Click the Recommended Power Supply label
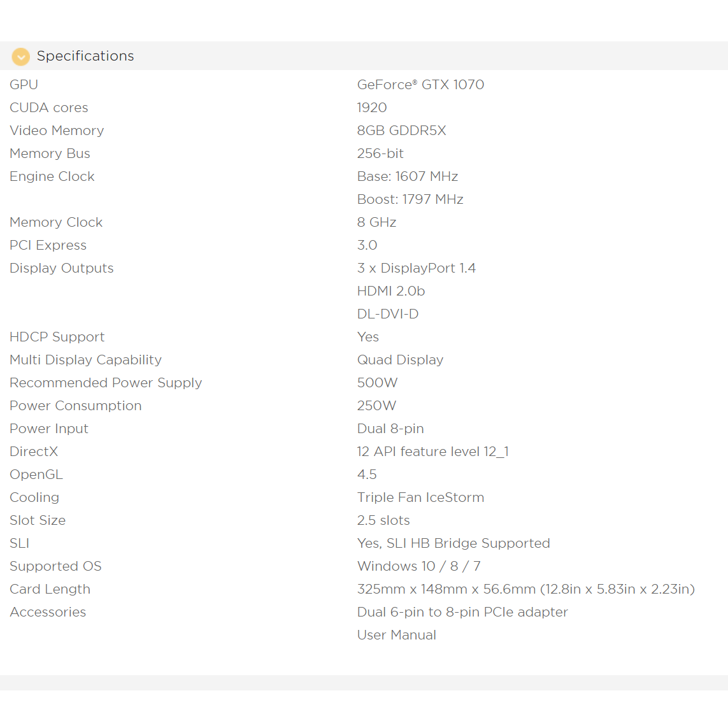728x728 pixels. point(106,383)
